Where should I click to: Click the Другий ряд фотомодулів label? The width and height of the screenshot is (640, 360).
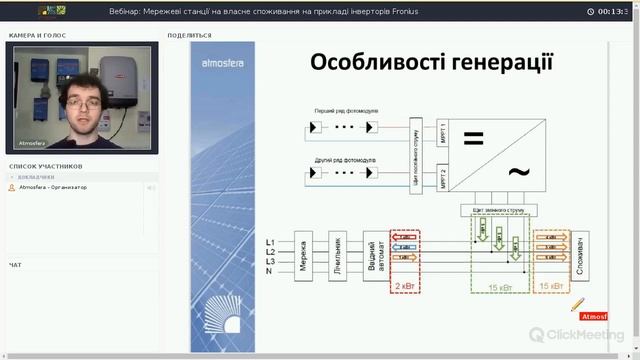tap(345, 160)
